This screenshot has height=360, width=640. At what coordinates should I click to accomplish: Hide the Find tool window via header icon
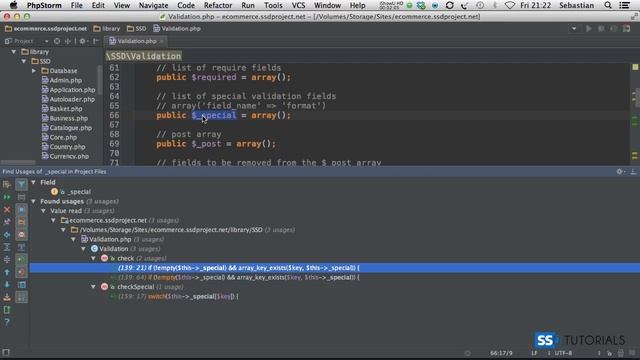tap(633, 172)
